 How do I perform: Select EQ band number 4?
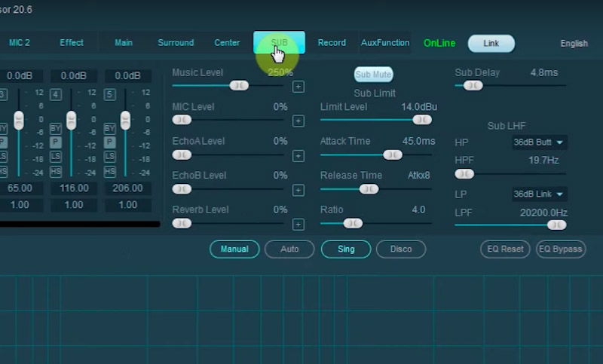point(56,94)
